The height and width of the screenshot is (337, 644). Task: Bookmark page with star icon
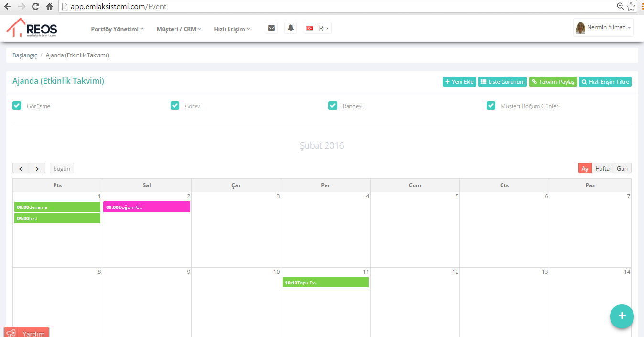pos(631,7)
